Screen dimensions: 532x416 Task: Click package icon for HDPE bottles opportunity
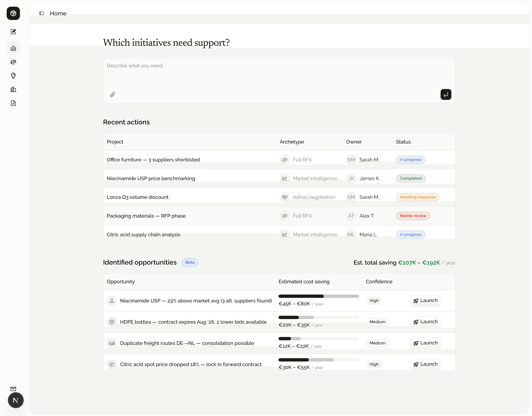click(112, 322)
